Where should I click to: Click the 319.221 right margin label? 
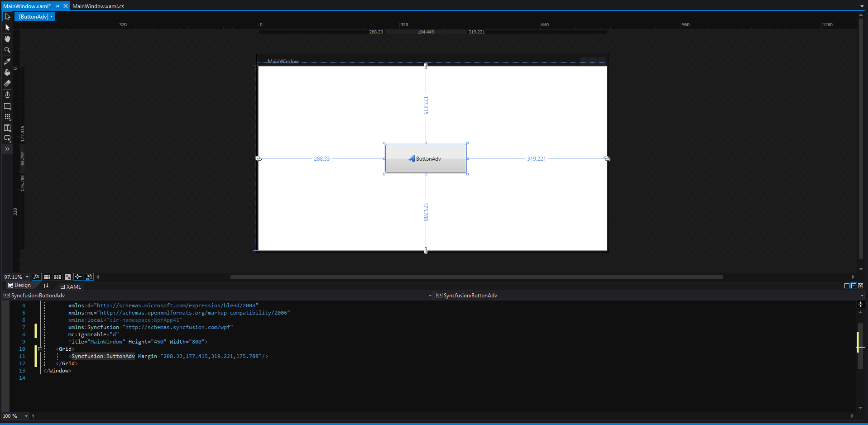pos(536,159)
